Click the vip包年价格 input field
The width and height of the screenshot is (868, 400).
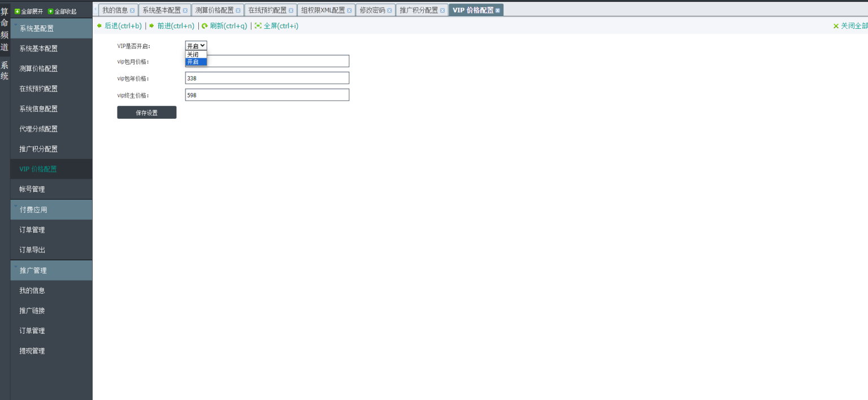click(267, 78)
